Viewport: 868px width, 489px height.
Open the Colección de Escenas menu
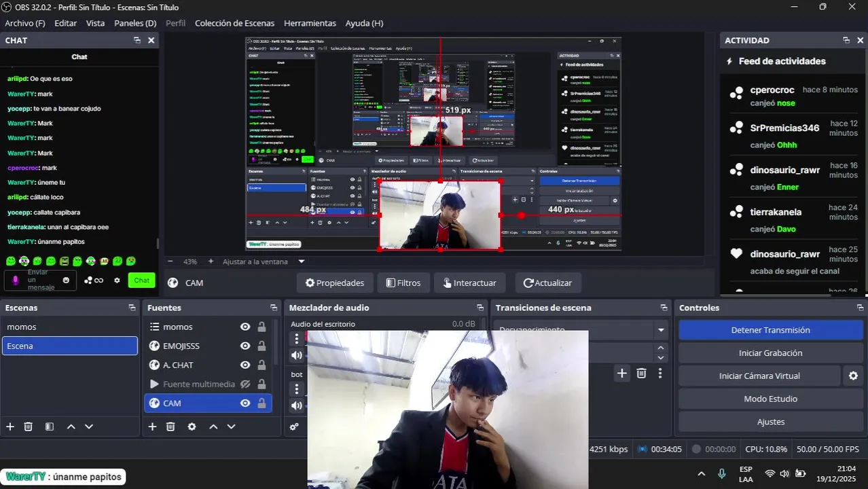[x=235, y=23]
